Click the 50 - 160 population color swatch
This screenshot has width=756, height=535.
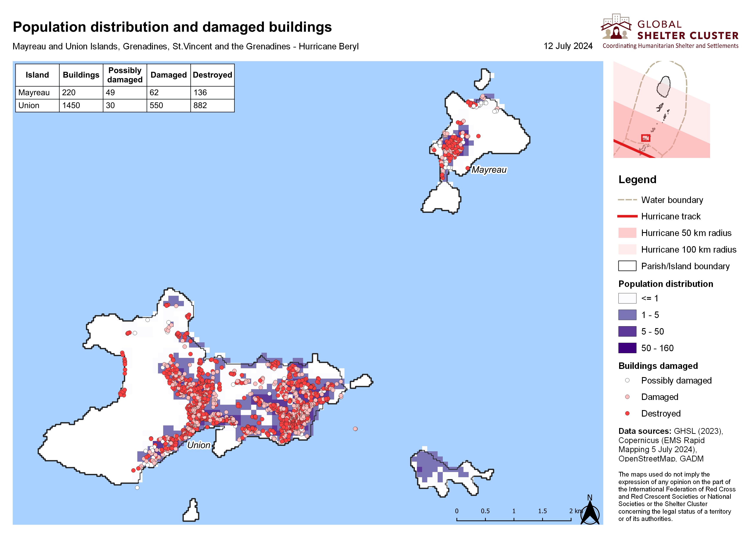tap(627, 348)
